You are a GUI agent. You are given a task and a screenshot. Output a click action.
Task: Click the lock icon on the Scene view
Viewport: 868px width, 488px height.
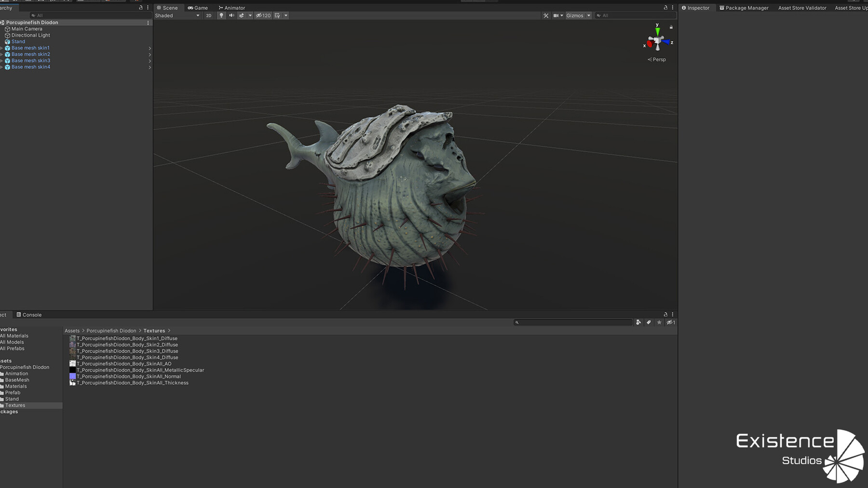[x=665, y=7]
